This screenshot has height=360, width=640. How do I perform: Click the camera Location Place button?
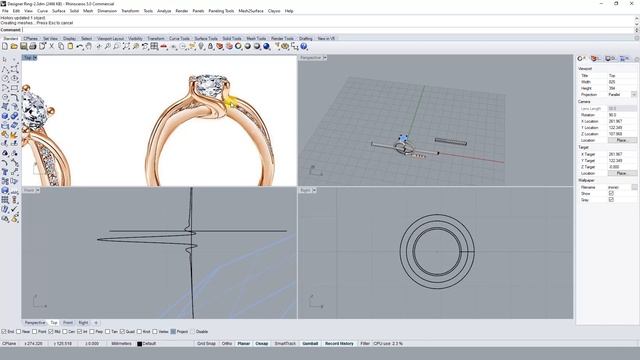coord(621,140)
